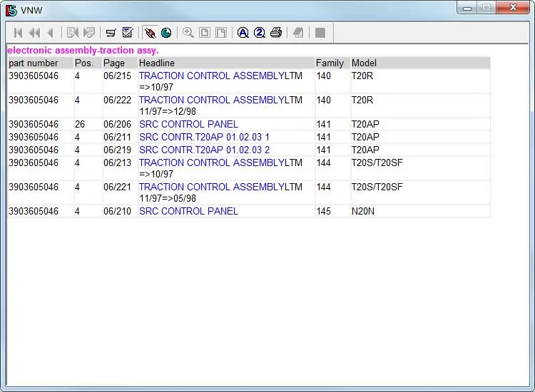The image size is (535, 392).
Task: Select page cell 06/211
Action: click(x=117, y=137)
